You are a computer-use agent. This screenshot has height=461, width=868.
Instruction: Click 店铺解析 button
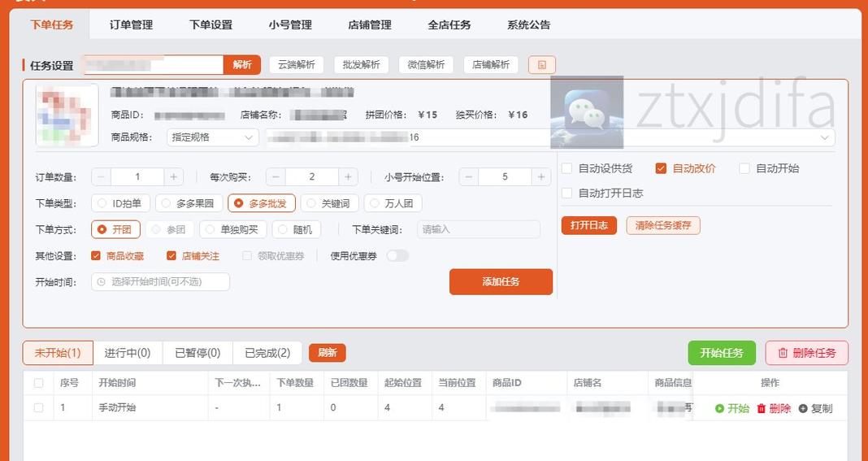(x=490, y=65)
